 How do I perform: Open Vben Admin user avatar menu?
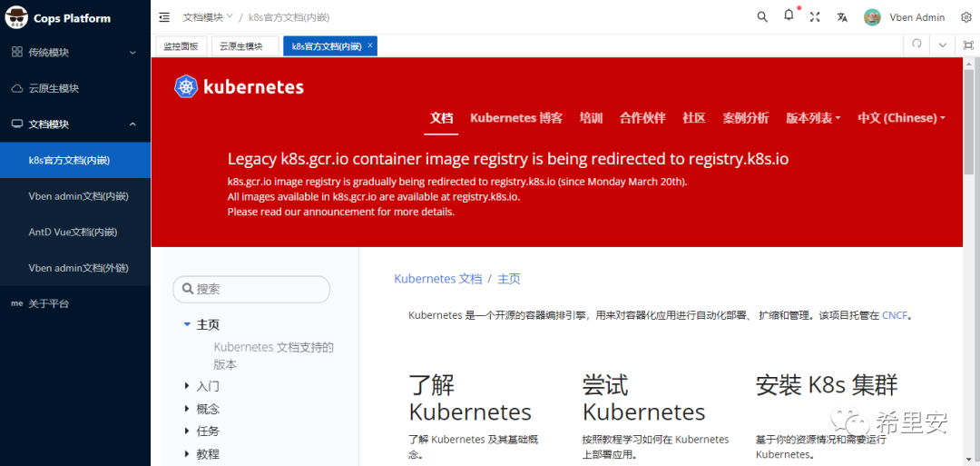(x=873, y=17)
